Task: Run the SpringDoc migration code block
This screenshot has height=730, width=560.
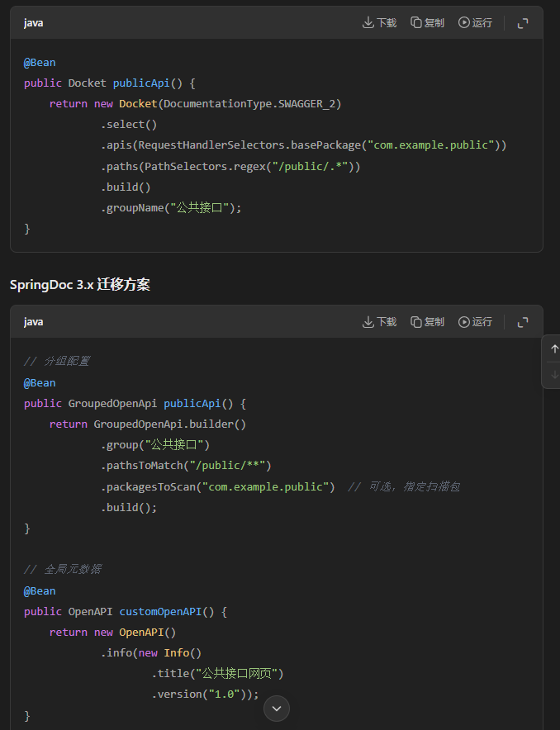Action: coord(475,322)
